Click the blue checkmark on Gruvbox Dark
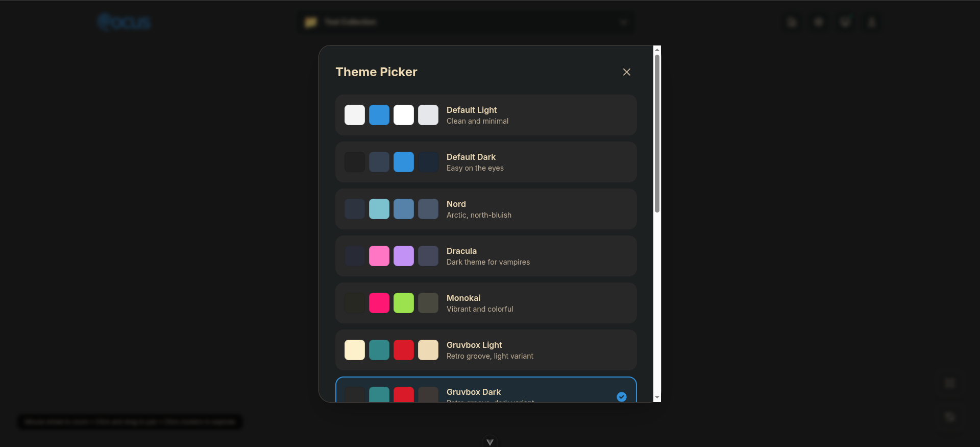 click(622, 397)
